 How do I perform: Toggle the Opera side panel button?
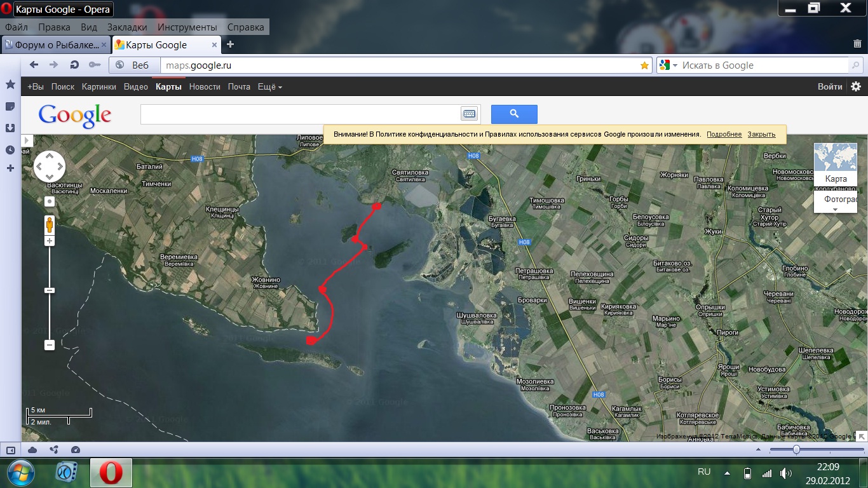[10, 450]
